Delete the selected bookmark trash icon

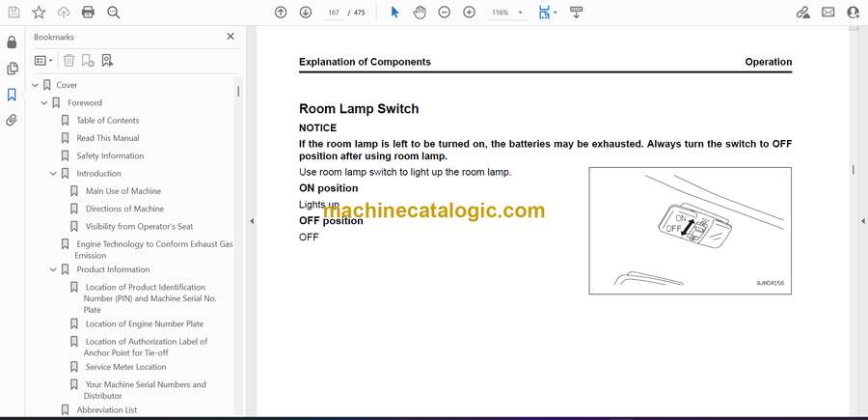coord(68,61)
